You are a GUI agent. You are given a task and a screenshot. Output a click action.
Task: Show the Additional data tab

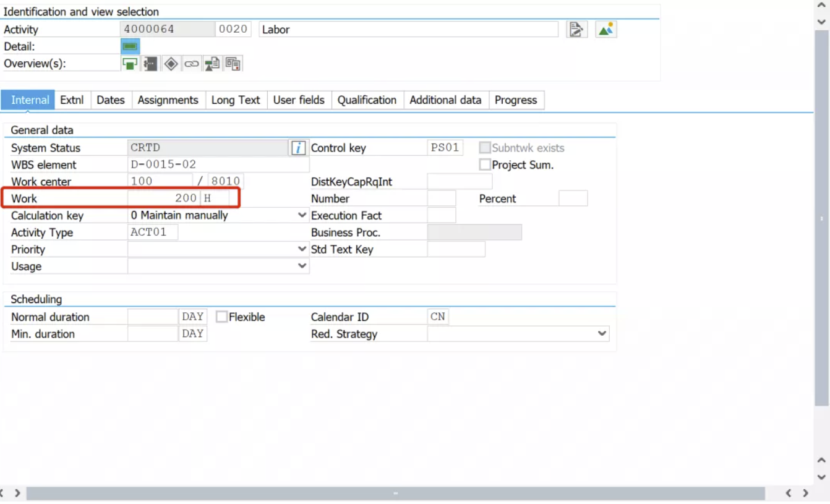[445, 100]
